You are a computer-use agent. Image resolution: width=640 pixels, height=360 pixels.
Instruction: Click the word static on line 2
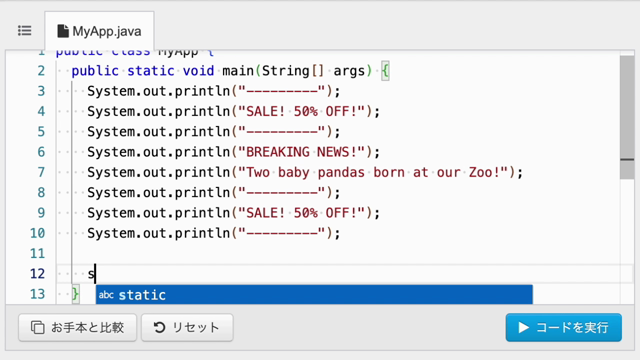coord(151,71)
